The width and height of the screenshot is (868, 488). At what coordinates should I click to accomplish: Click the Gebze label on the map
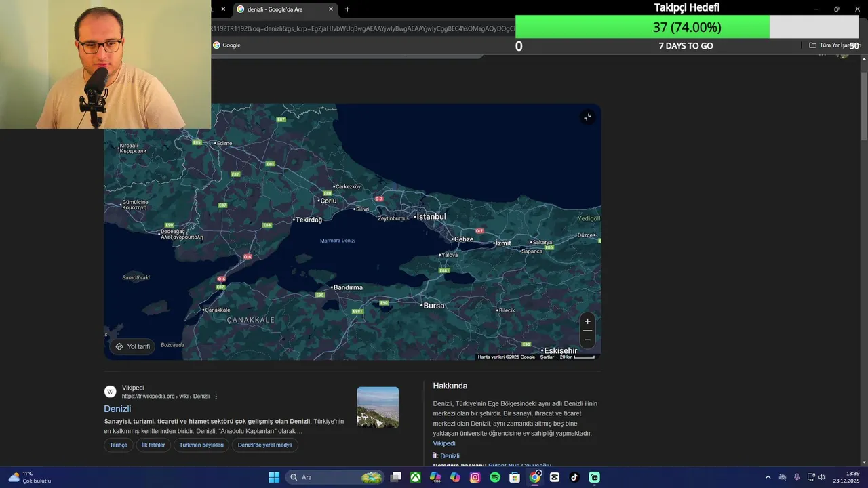465,239
